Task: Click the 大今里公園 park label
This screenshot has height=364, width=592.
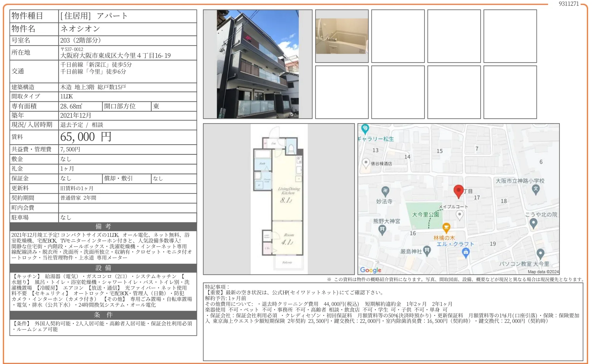Action: [425, 215]
